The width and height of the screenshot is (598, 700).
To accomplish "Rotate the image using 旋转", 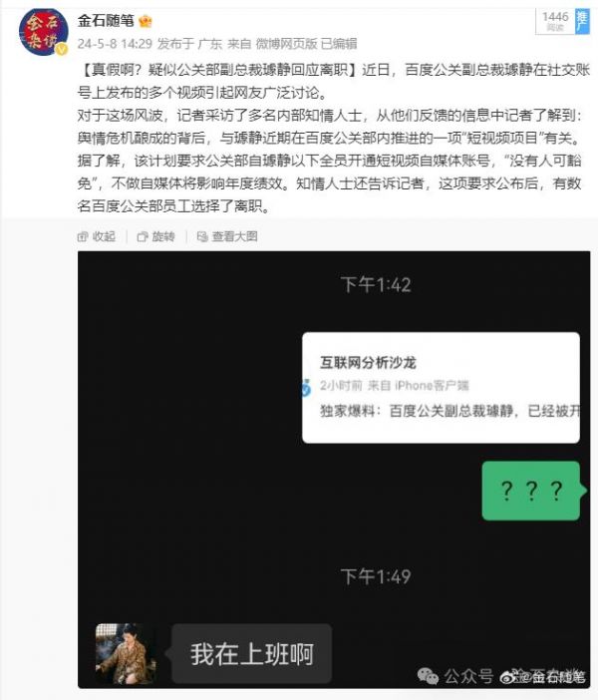I will coord(155,236).
